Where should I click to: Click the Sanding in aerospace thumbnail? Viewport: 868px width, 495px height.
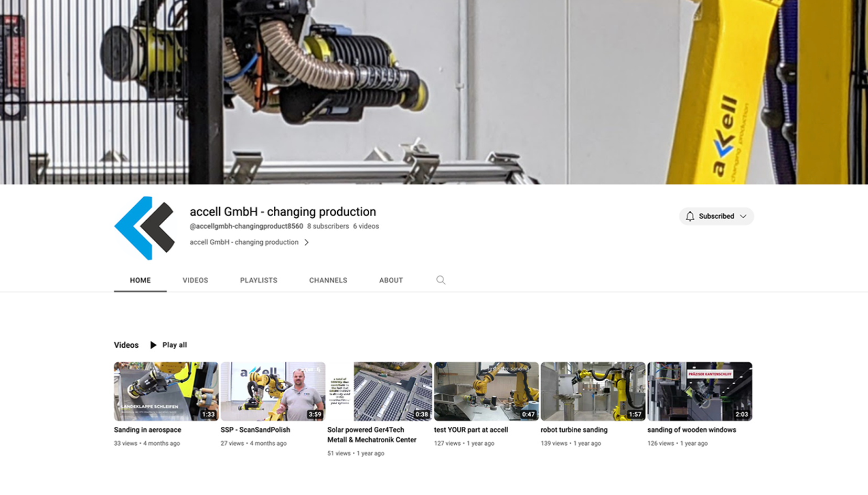click(166, 391)
